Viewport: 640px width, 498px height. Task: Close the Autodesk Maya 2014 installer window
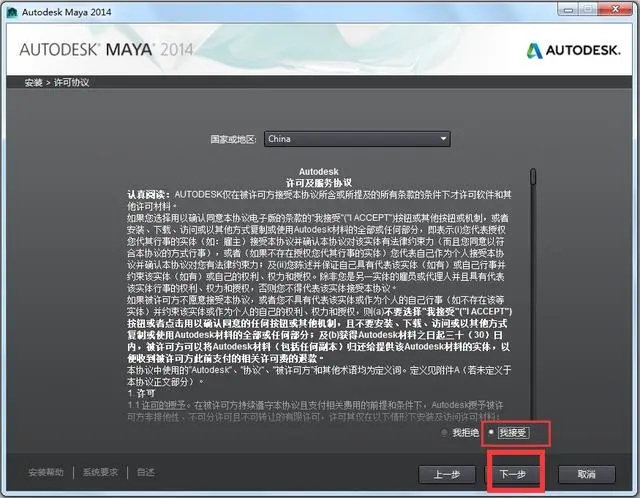(x=615, y=9)
